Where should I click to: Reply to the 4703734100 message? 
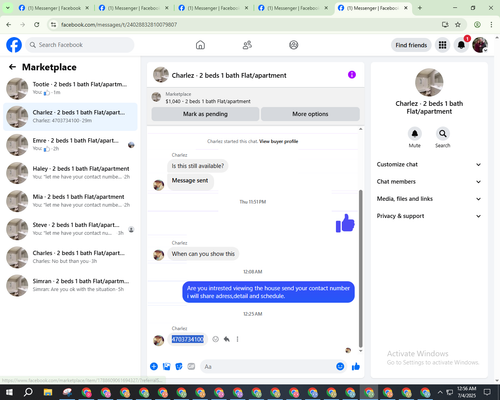click(x=227, y=339)
